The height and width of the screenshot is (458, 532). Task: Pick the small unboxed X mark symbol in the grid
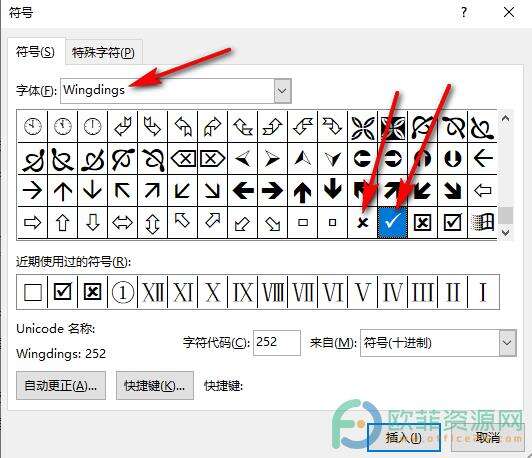tap(363, 223)
